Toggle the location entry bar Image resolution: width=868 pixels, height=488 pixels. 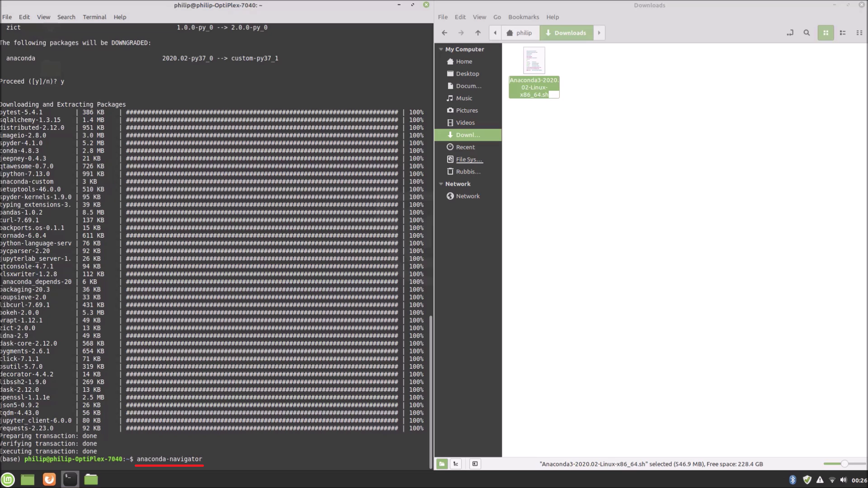coord(790,33)
